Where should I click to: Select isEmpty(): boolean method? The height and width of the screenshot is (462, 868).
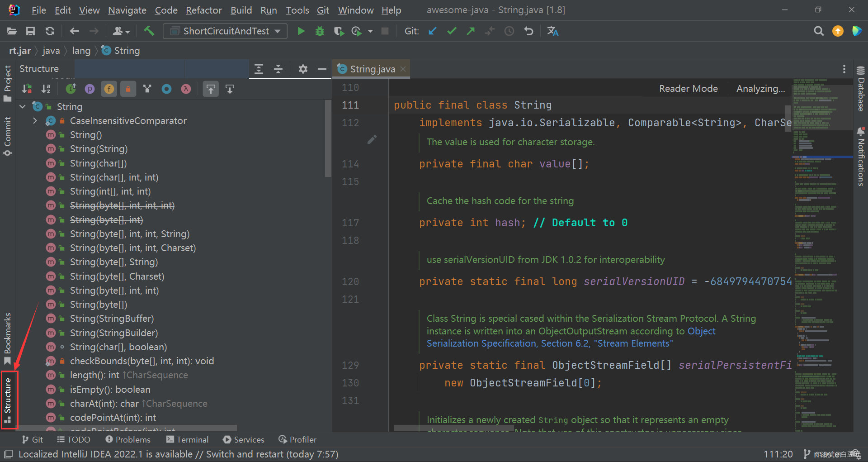pos(110,390)
